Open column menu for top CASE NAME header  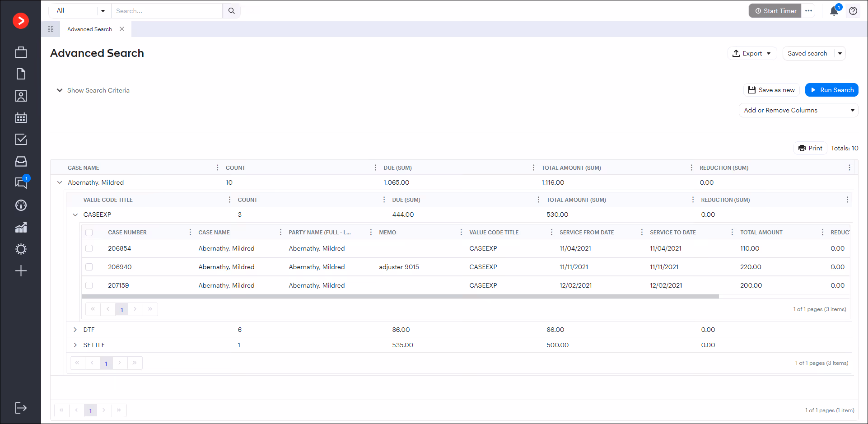217,168
